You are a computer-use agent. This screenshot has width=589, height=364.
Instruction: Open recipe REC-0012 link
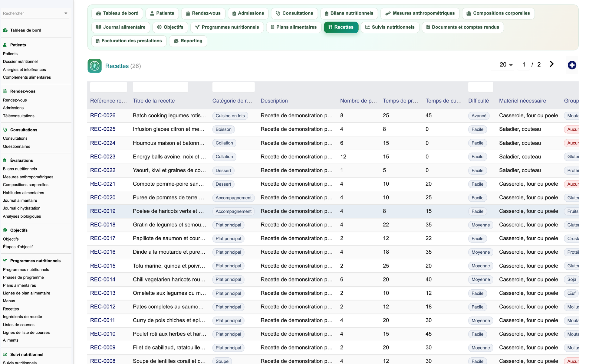(103, 307)
